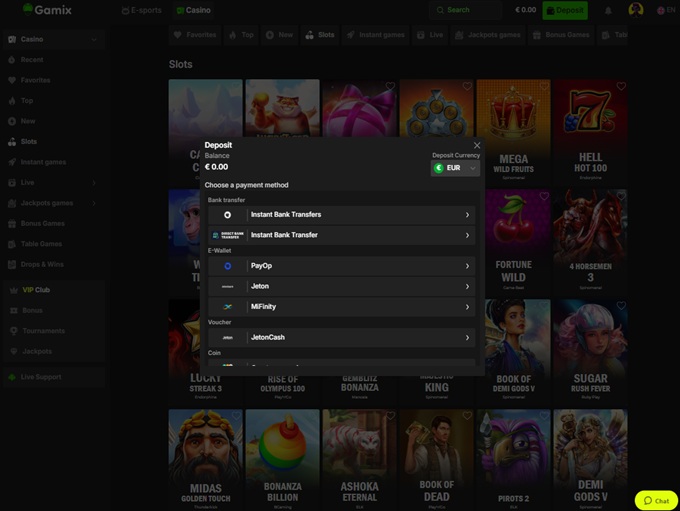Open the Jackpots games category tab

click(488, 34)
